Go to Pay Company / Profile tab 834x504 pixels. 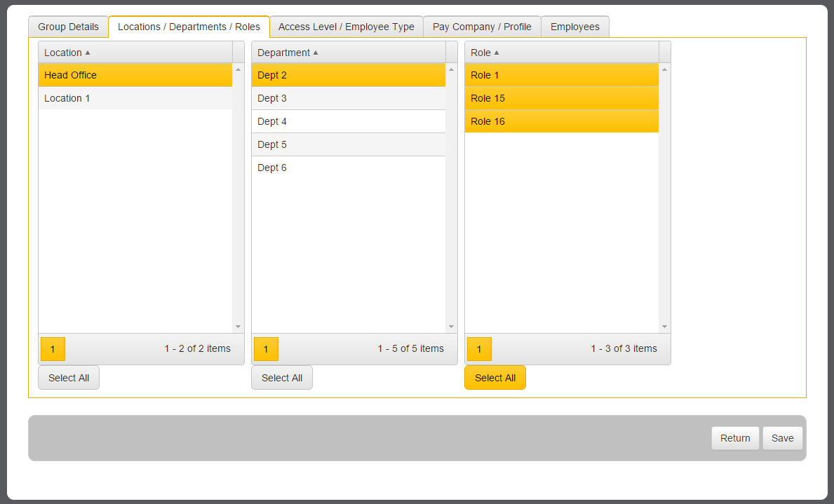482,27
